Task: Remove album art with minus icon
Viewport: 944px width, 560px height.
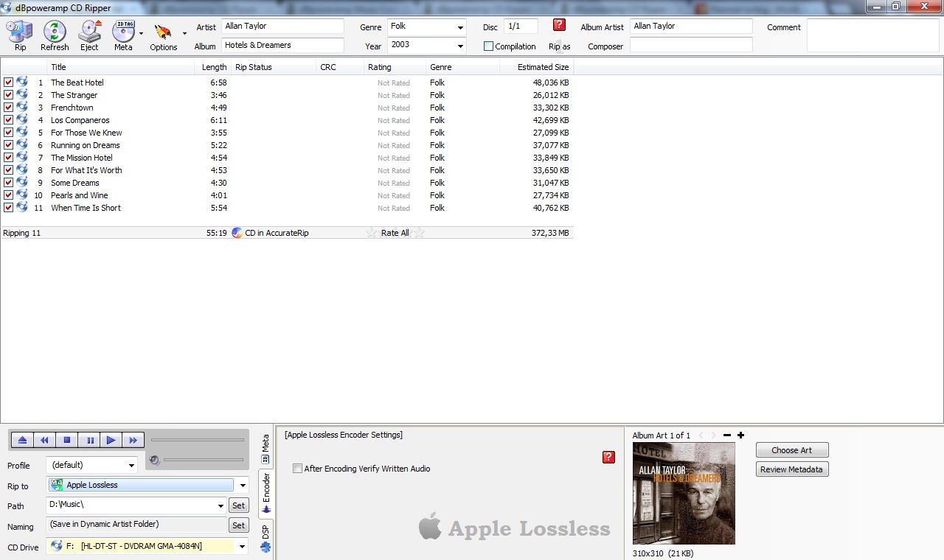Action: 727,435
